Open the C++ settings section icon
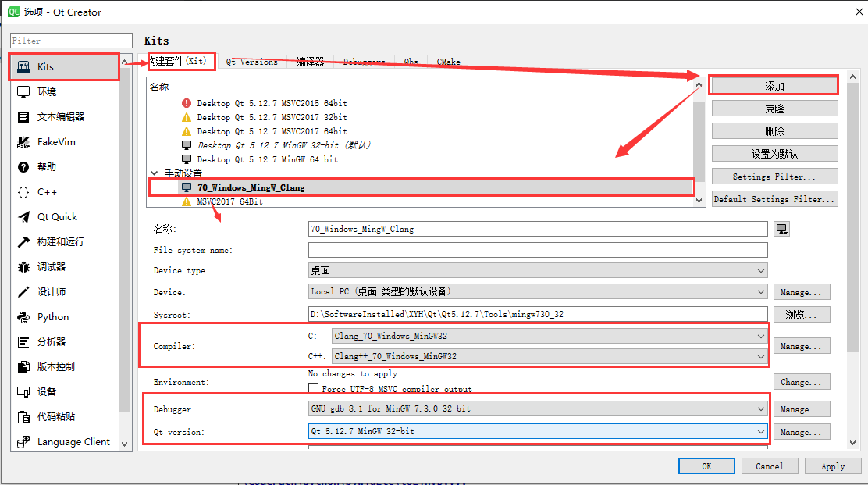Image resolution: width=868 pixels, height=485 pixels. click(23, 191)
